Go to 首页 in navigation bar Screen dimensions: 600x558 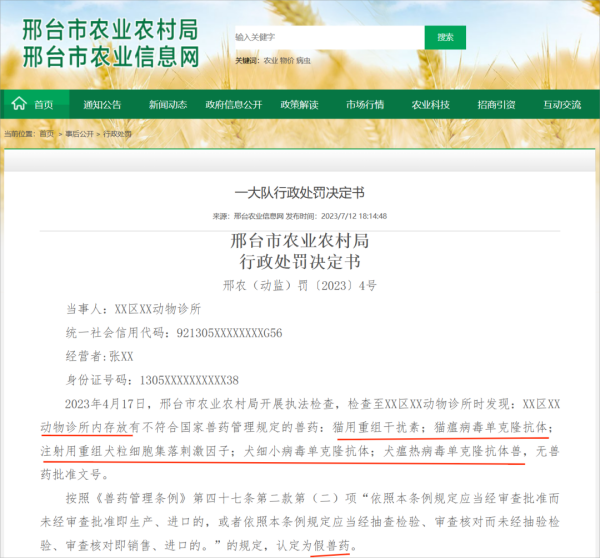(44, 104)
